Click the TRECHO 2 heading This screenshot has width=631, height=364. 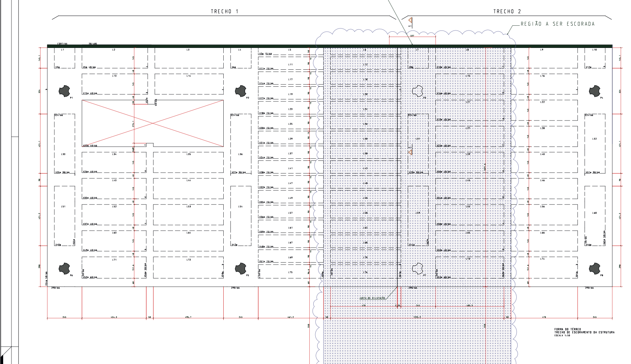pos(507,11)
